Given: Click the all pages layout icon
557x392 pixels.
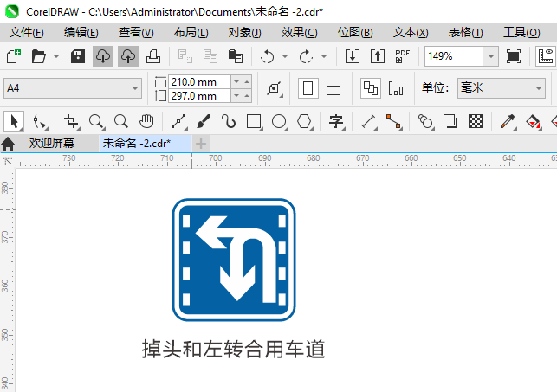Looking at the screenshot, I should point(371,88).
